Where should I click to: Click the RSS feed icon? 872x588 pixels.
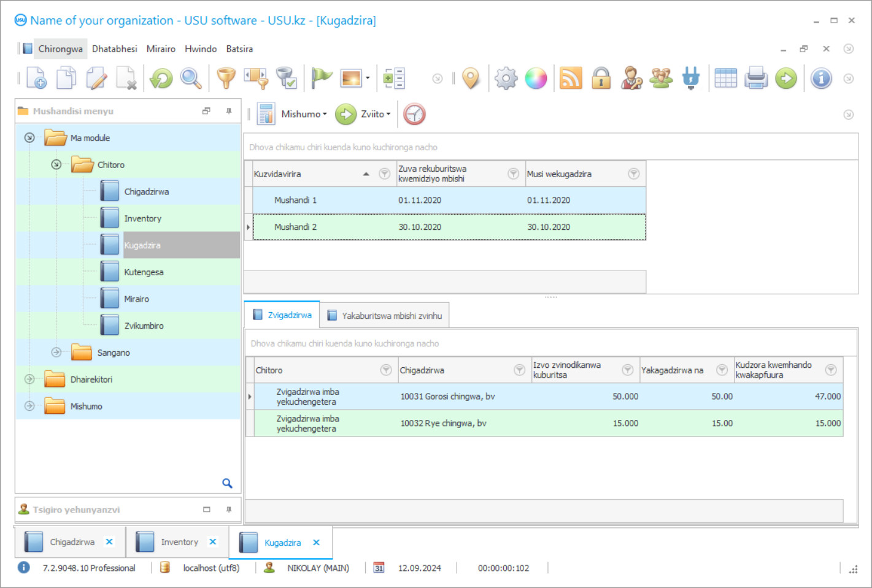click(571, 78)
